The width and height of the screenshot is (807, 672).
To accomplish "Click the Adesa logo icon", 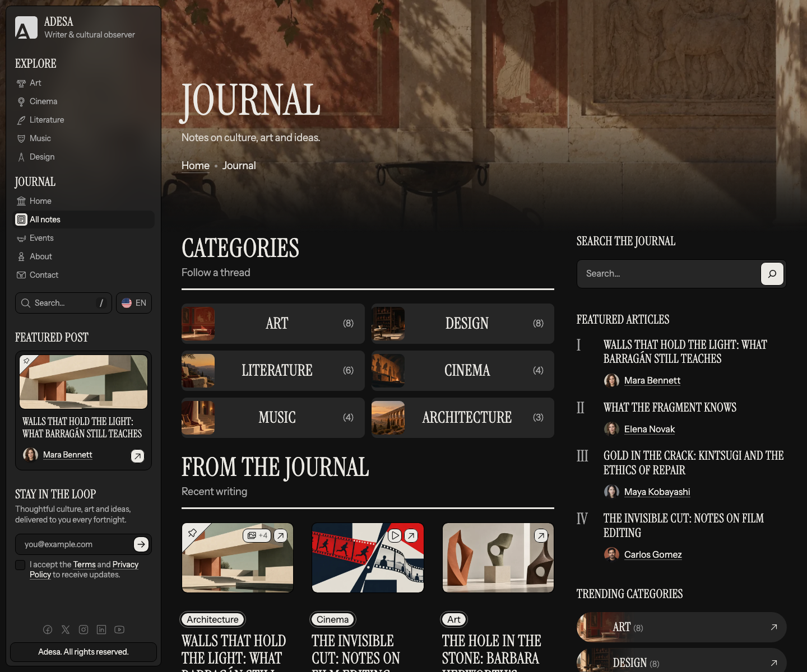I will [26, 27].
